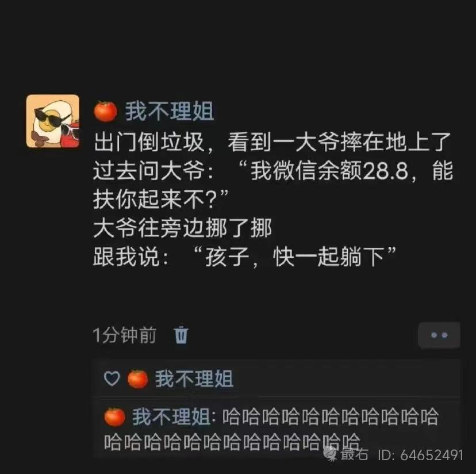The height and width of the screenshot is (474, 476).
Task: Click the tomato icon in the likes row
Action: click(138, 379)
